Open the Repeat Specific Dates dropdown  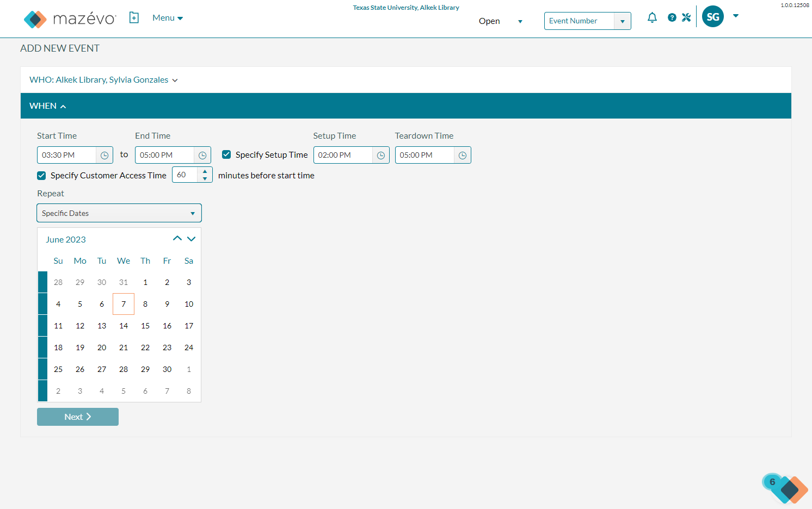pos(119,213)
